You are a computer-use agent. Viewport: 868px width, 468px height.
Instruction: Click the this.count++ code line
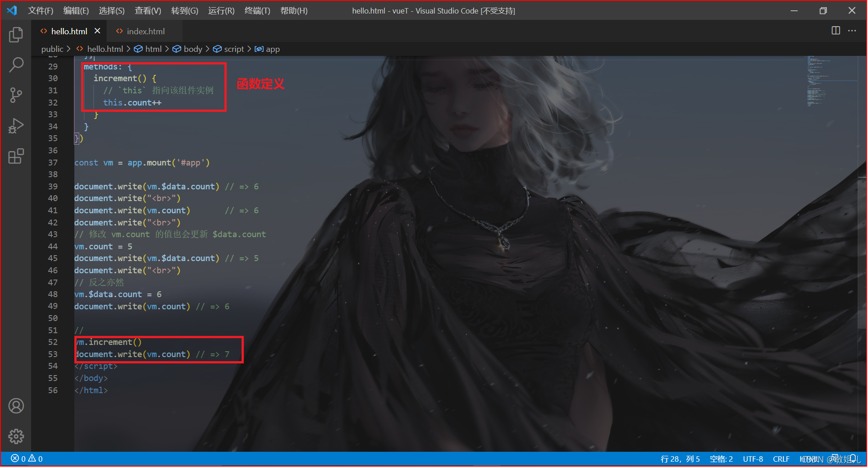tap(132, 102)
